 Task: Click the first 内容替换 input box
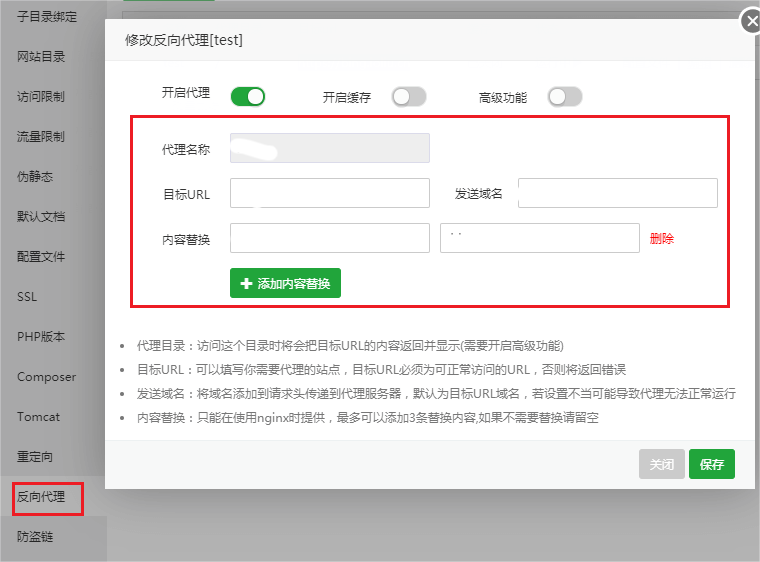(x=330, y=238)
